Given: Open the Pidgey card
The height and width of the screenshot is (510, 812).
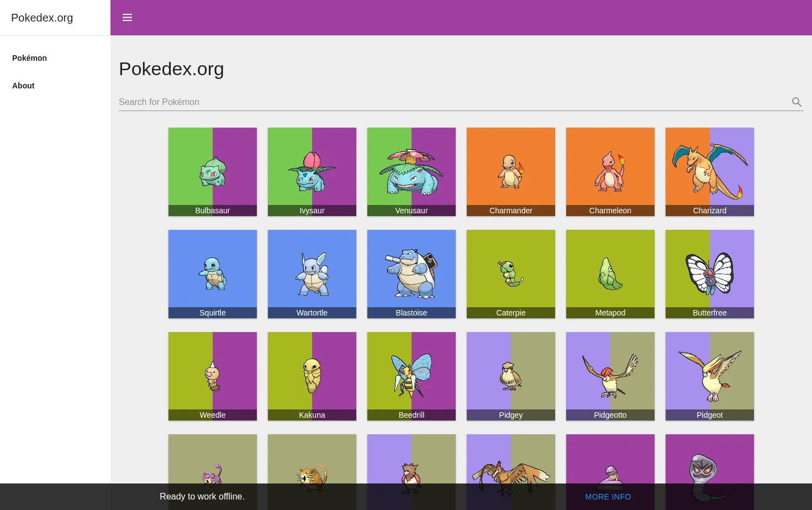Looking at the screenshot, I should point(511,376).
